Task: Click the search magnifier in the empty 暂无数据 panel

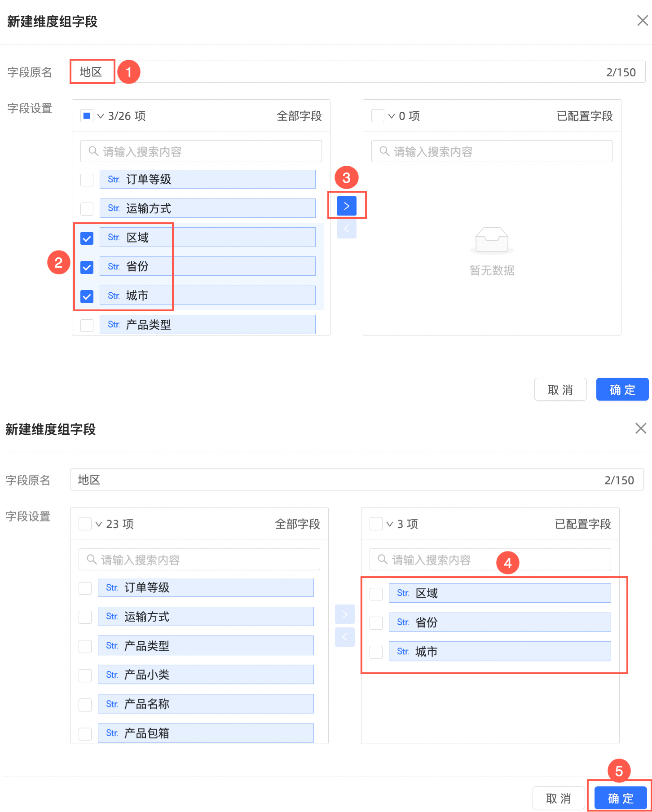Action: (384, 151)
